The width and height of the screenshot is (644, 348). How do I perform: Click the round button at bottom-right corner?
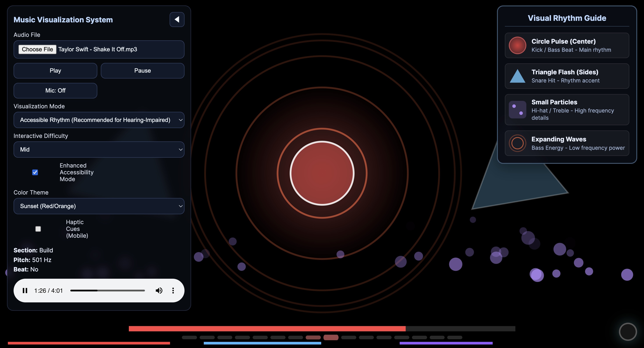[628, 332]
